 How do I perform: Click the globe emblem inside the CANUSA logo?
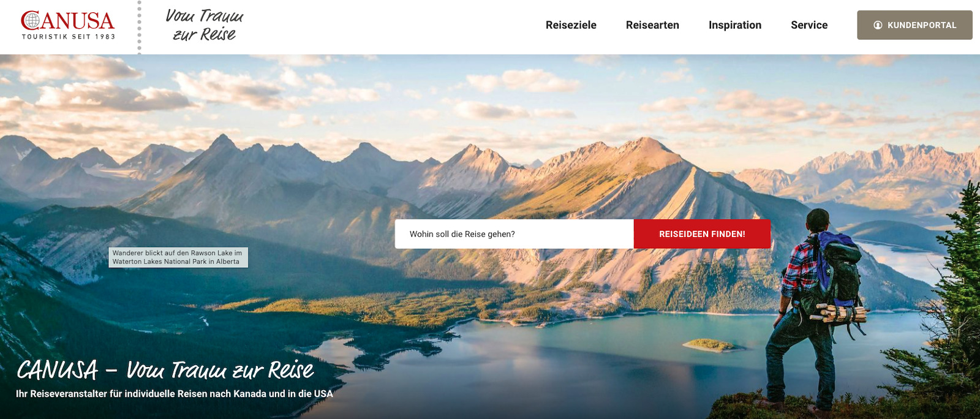(31, 21)
